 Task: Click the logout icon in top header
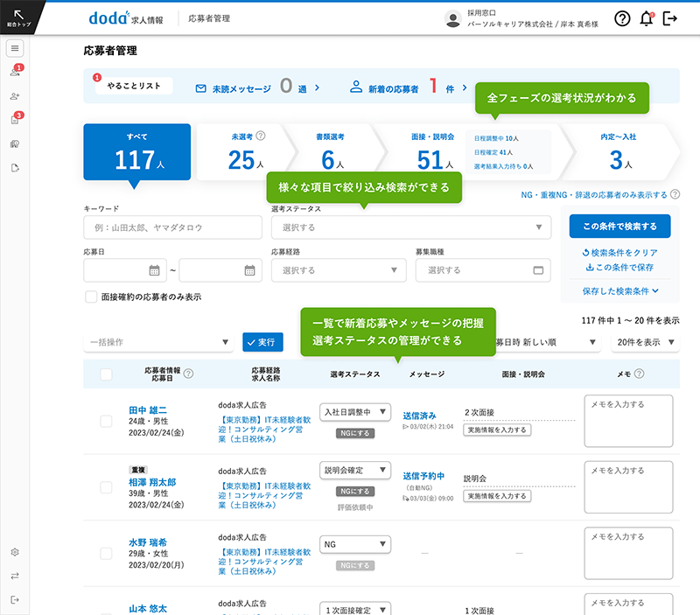tap(671, 18)
